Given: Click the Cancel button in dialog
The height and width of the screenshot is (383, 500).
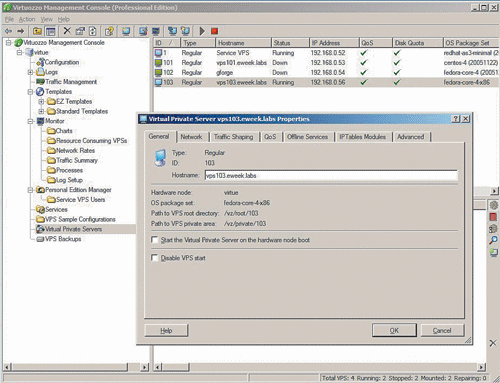Looking at the screenshot, I should (x=442, y=330).
